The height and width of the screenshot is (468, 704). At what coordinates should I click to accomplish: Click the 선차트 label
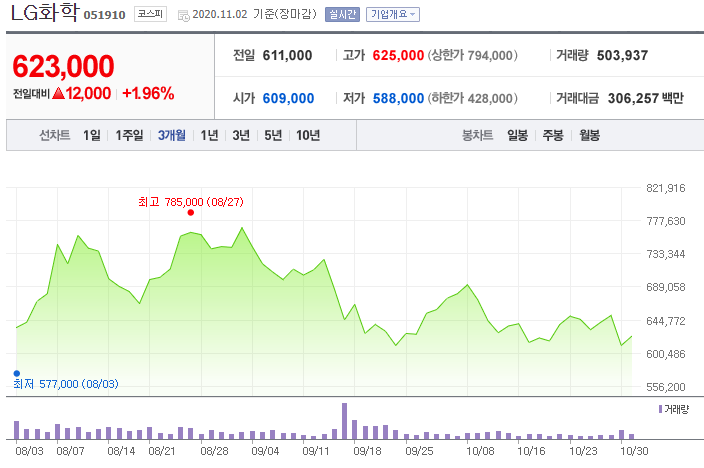coord(54,135)
